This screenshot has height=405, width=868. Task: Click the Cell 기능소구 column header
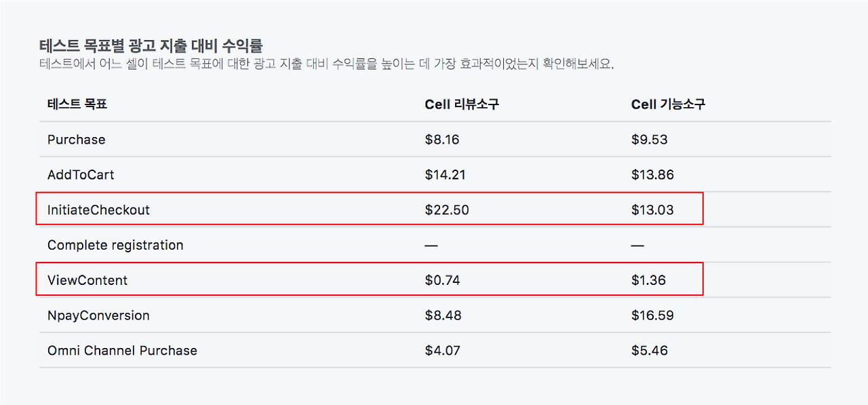click(668, 104)
